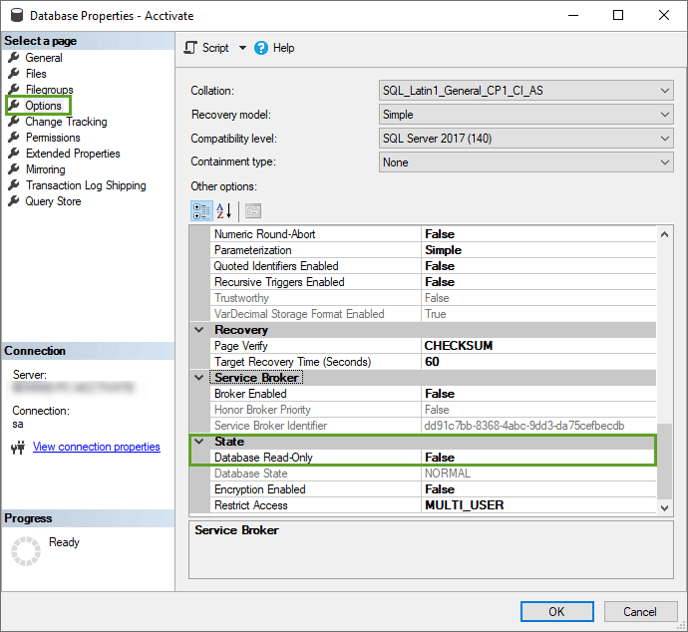Open the Query Store page
The width and height of the screenshot is (688, 632).
(53, 201)
